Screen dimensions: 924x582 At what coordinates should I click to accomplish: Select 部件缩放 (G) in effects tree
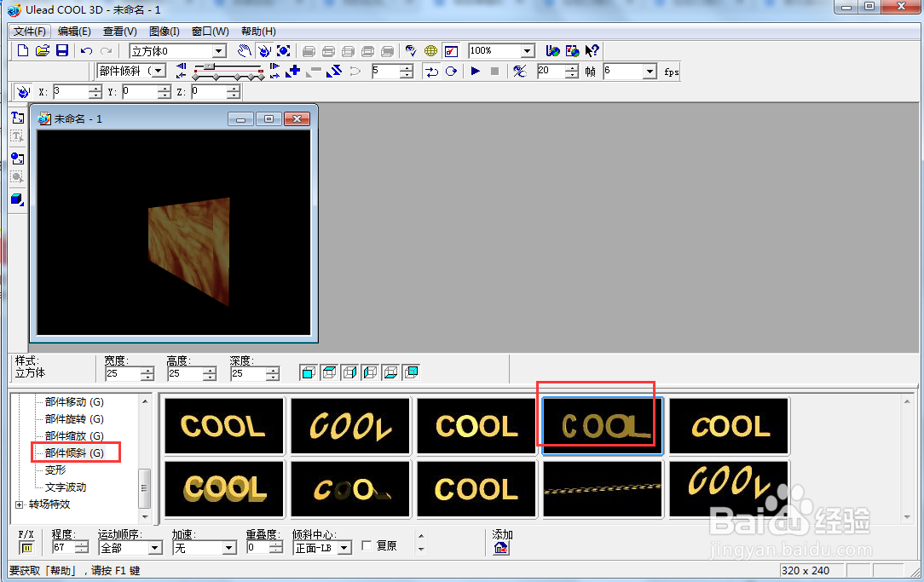coord(74,436)
